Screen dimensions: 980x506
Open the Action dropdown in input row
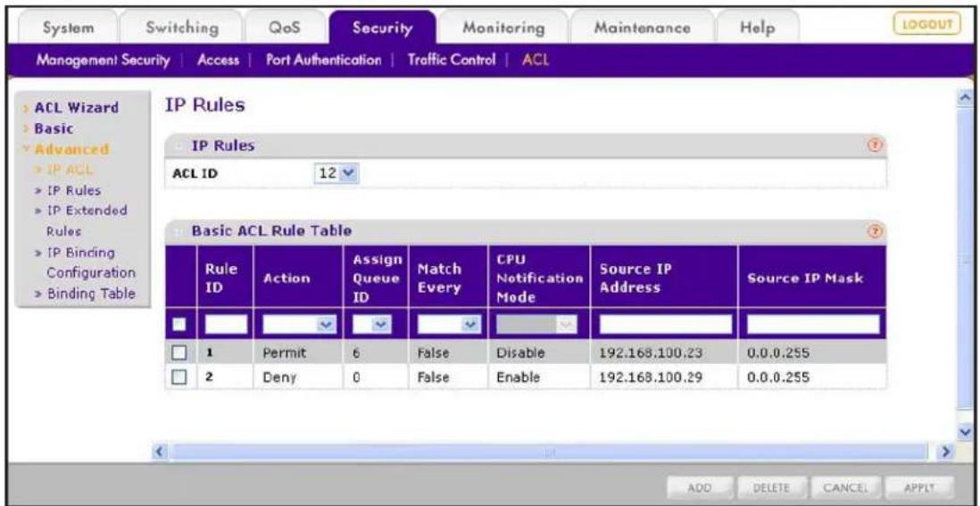(x=300, y=324)
